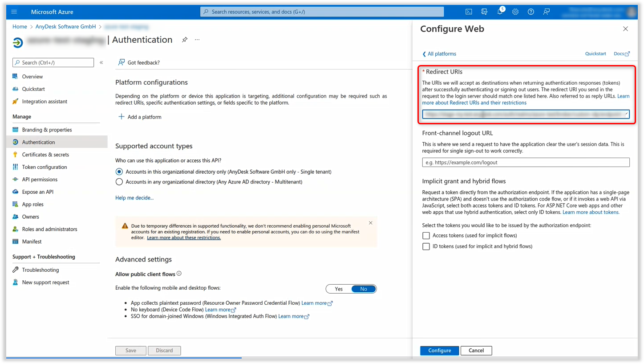Viewport: 644px width, 364px height.
Task: Open the feedback smiley icon
Action: click(x=546, y=12)
